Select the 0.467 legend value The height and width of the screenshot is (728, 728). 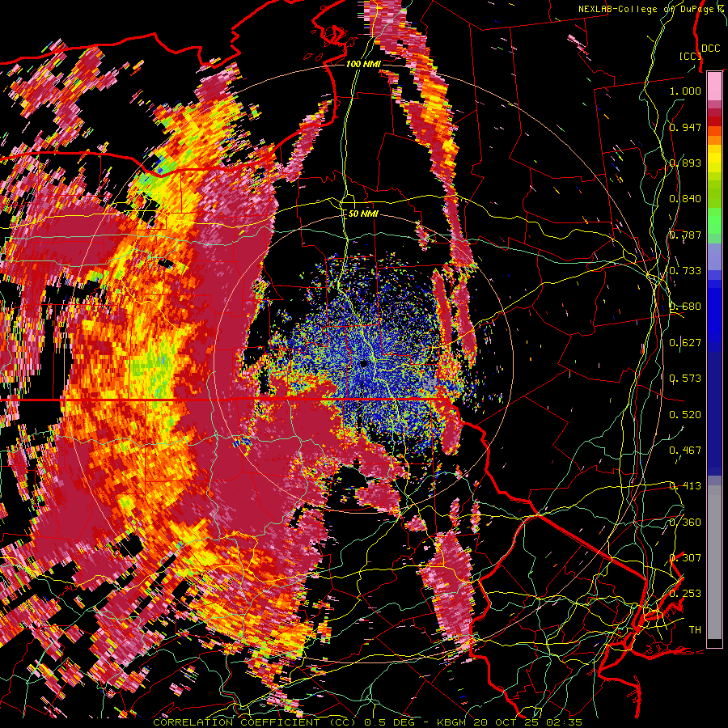[x=685, y=451]
